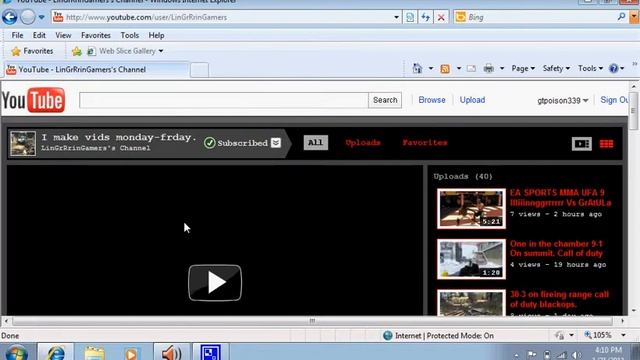Expand the Print dropdown arrow
Screen dimensions: 640x360
[x=502, y=69]
